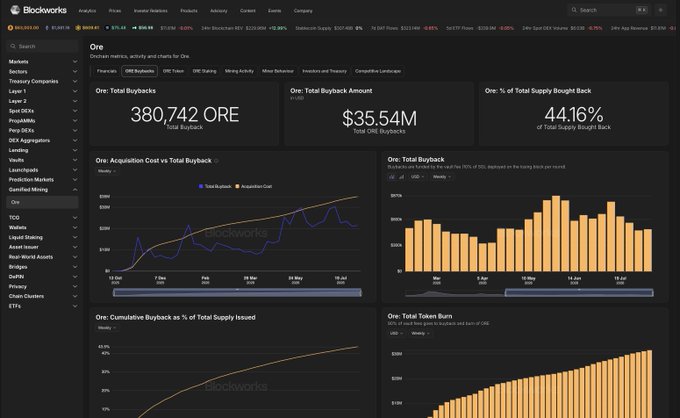Open Weekly dropdown in Cumulative Buyback chart
The image size is (680, 418).
coord(106,328)
